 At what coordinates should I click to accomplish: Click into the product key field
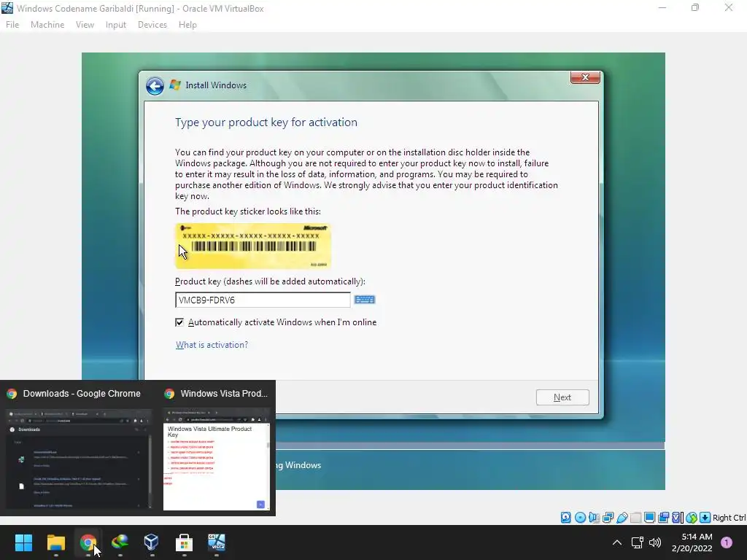click(263, 300)
